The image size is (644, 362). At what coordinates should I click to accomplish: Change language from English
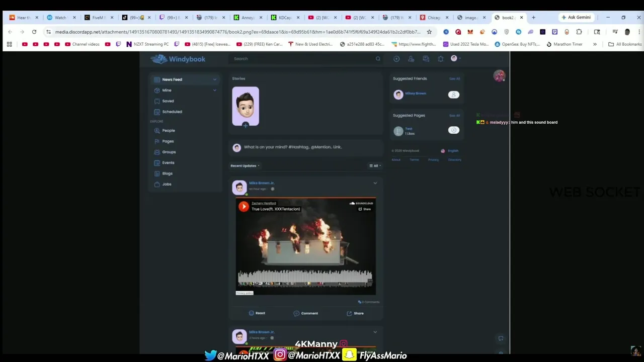450,151
